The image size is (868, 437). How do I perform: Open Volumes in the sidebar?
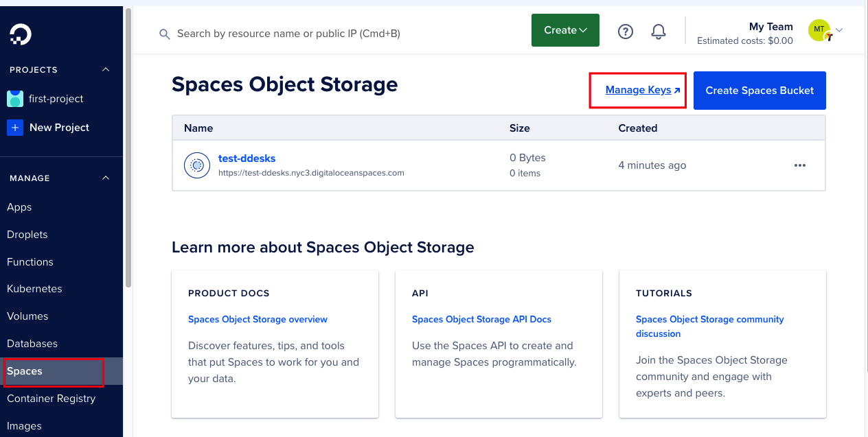pos(27,316)
